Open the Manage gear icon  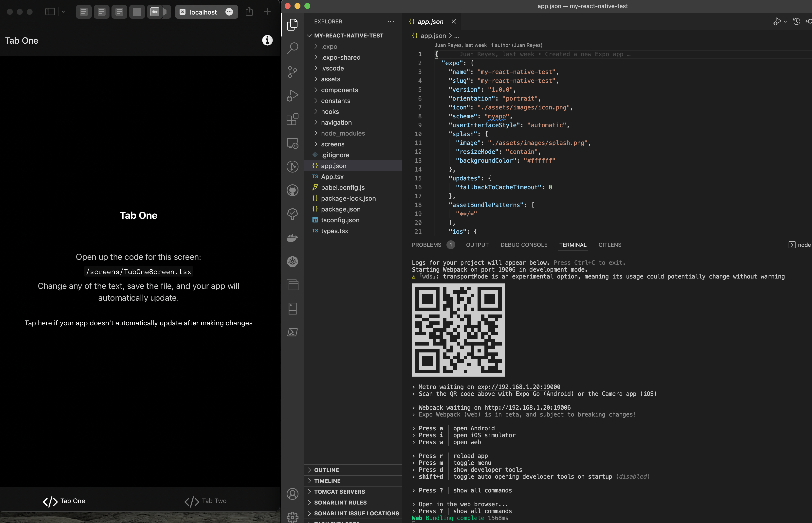tap(292, 517)
